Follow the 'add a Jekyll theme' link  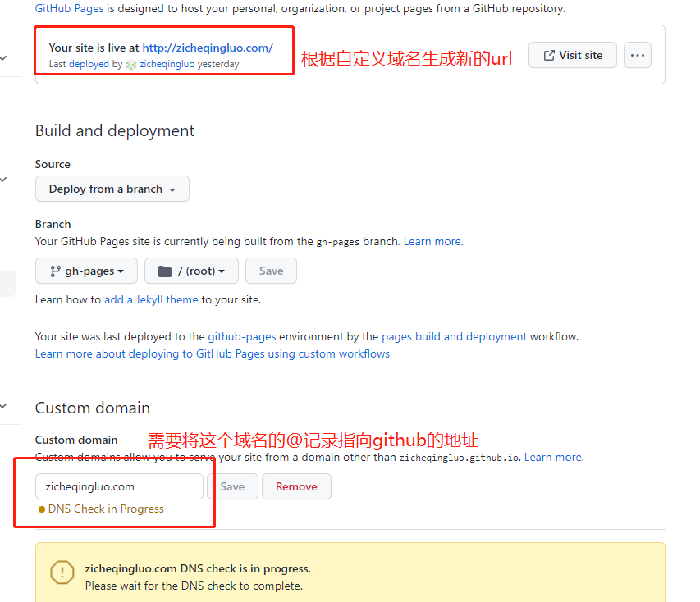151,299
